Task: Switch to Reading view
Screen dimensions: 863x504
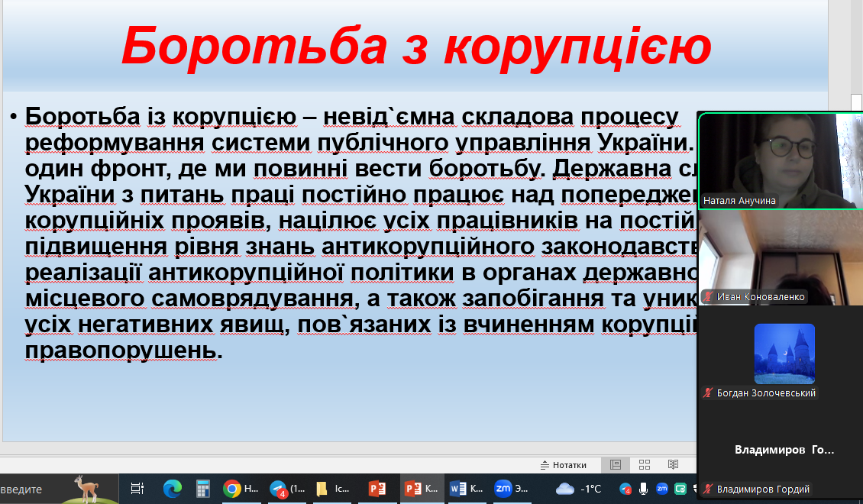Action: point(673,465)
